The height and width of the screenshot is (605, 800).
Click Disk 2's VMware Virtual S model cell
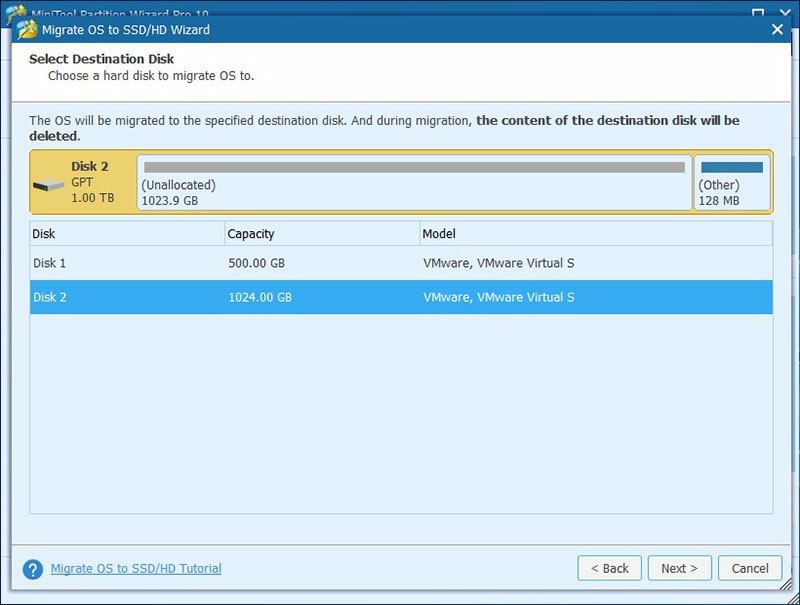[596, 297]
